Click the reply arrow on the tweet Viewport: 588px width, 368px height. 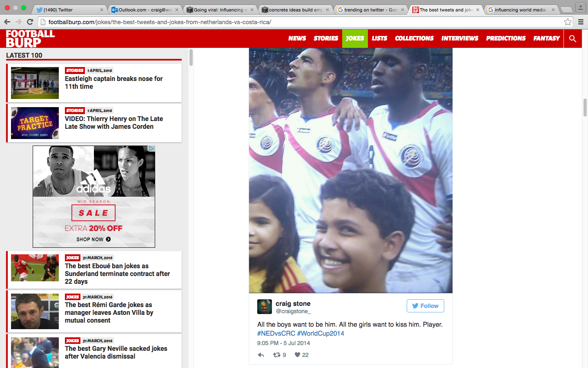point(261,355)
